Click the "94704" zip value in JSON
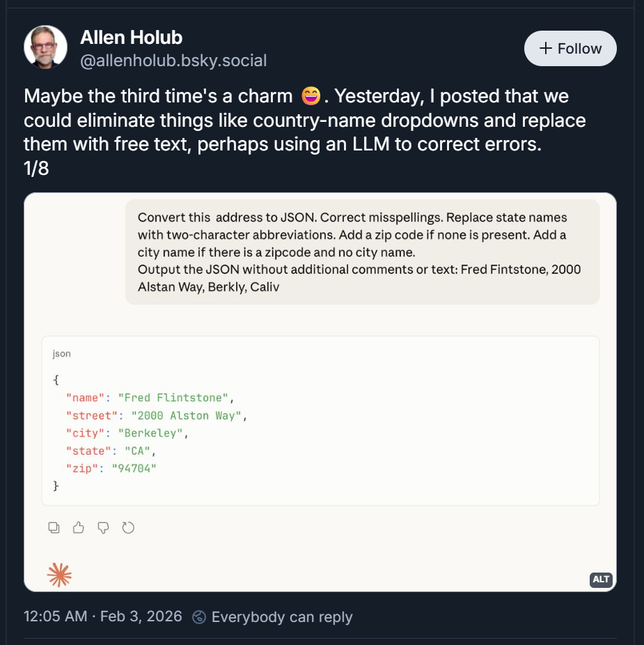 (x=134, y=468)
